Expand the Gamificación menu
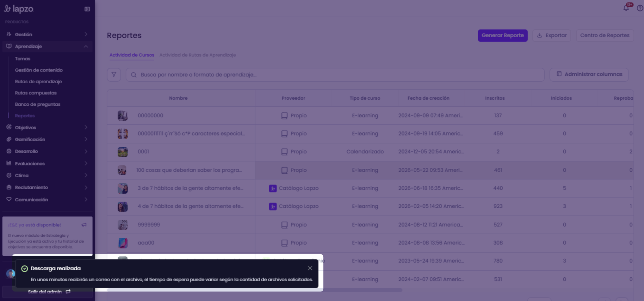 point(47,139)
